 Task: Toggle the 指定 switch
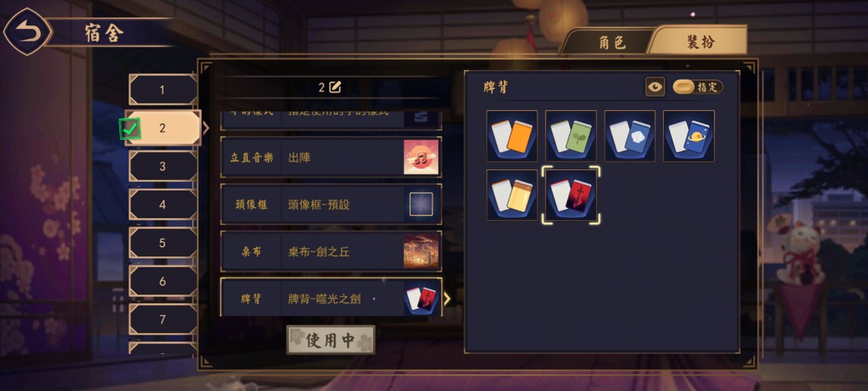698,87
